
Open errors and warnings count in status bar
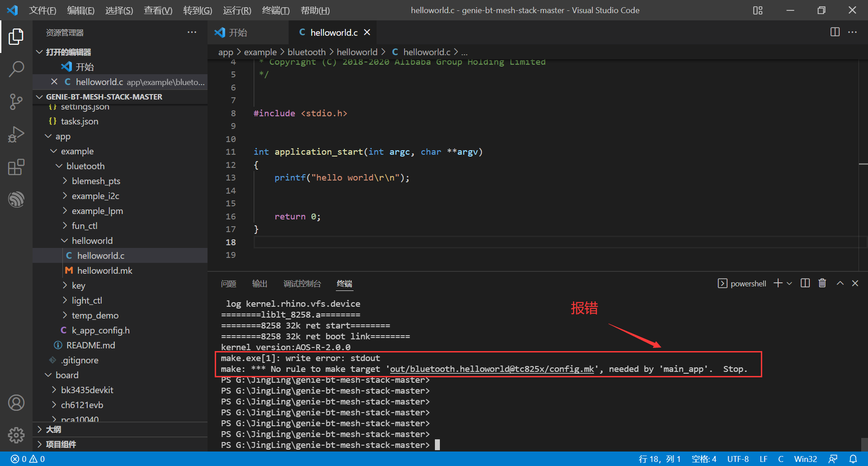[28, 459]
